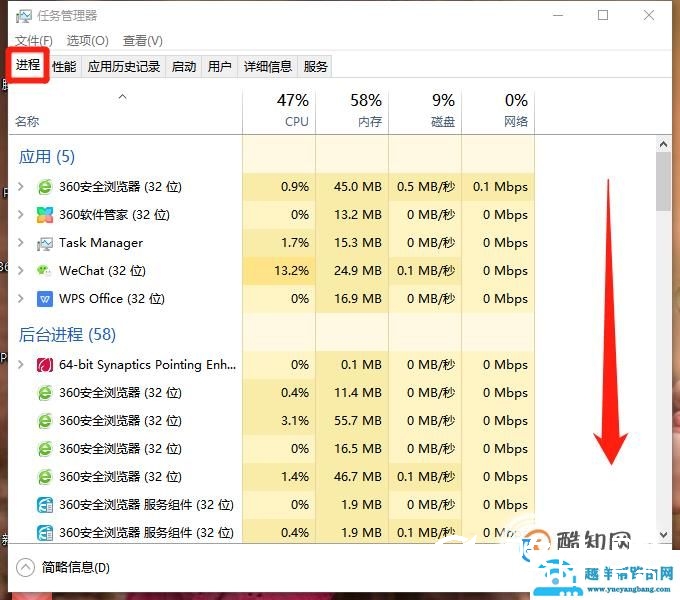Expand the Task Manager process entry
Image resolution: width=680 pixels, height=600 pixels.
point(20,243)
